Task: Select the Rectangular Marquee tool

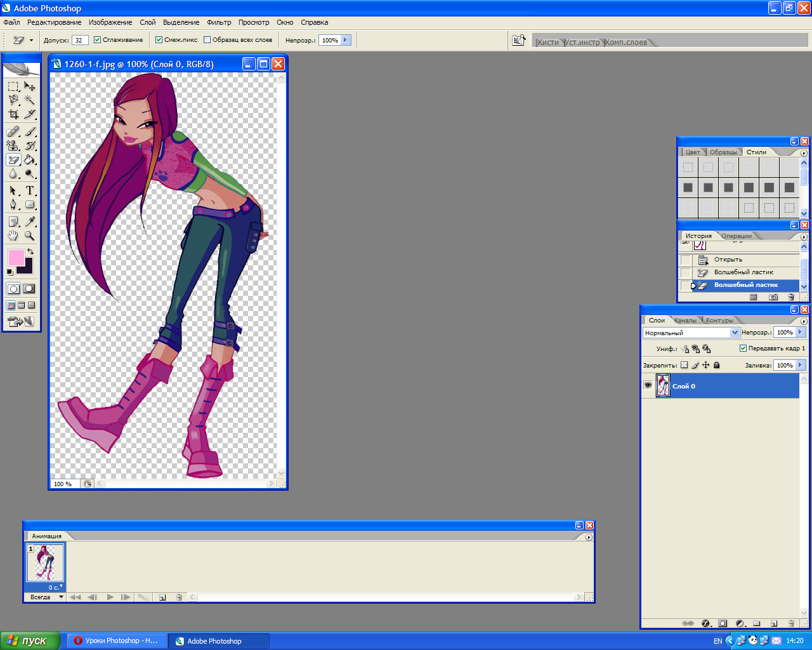Action: 13,86
